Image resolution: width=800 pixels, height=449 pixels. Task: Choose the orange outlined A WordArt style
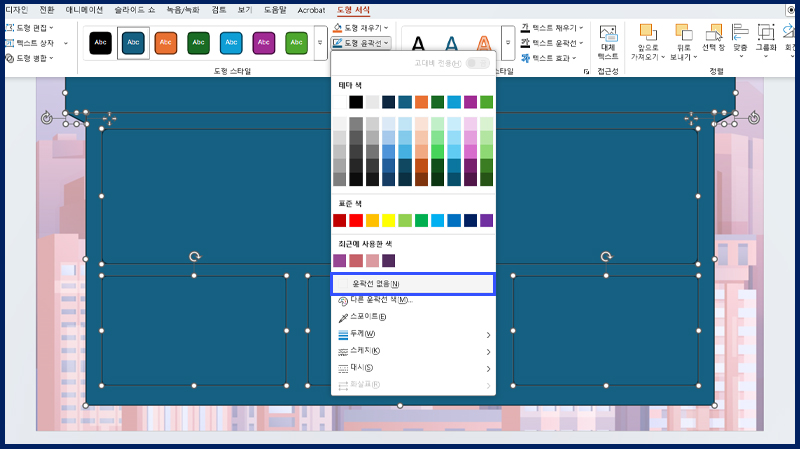point(484,43)
